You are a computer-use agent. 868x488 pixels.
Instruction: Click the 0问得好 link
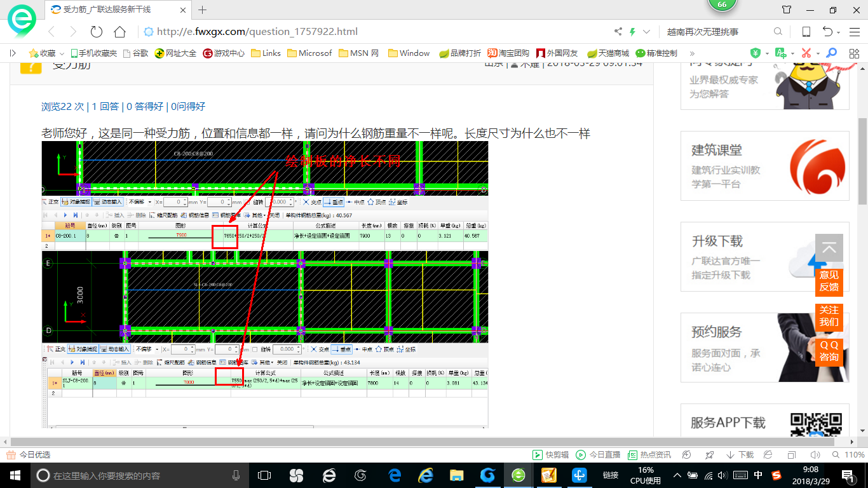(188, 107)
